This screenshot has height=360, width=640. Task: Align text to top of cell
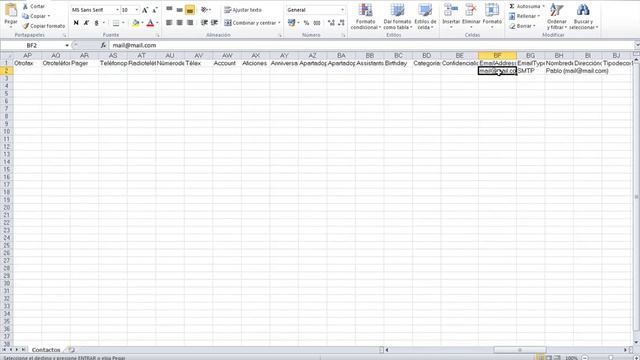(x=169, y=10)
